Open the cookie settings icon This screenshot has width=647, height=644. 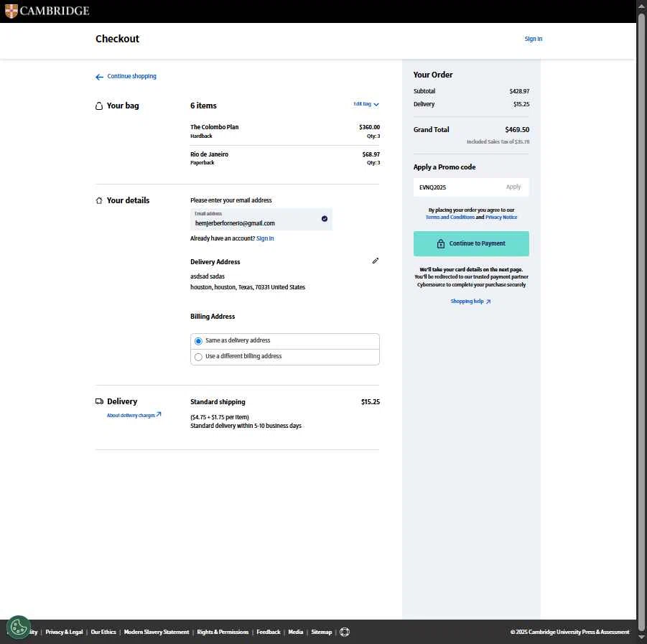click(x=18, y=627)
